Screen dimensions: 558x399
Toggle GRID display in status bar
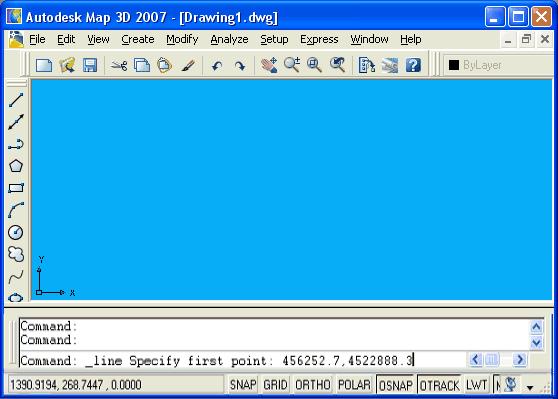275,385
